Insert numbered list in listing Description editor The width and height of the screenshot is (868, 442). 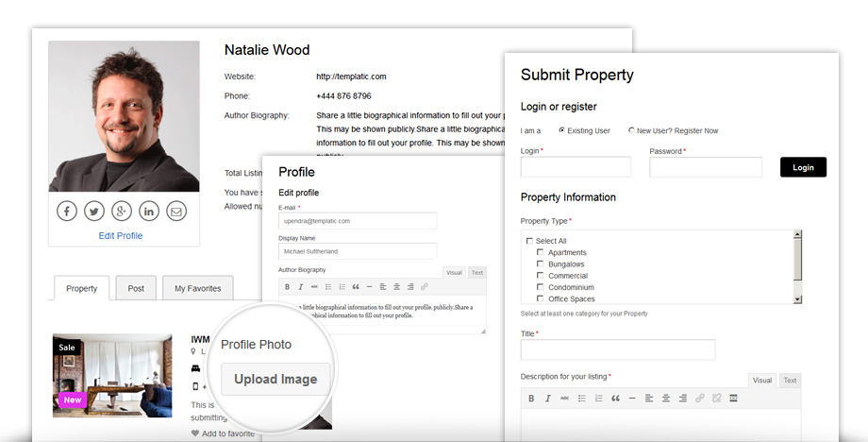click(x=598, y=399)
